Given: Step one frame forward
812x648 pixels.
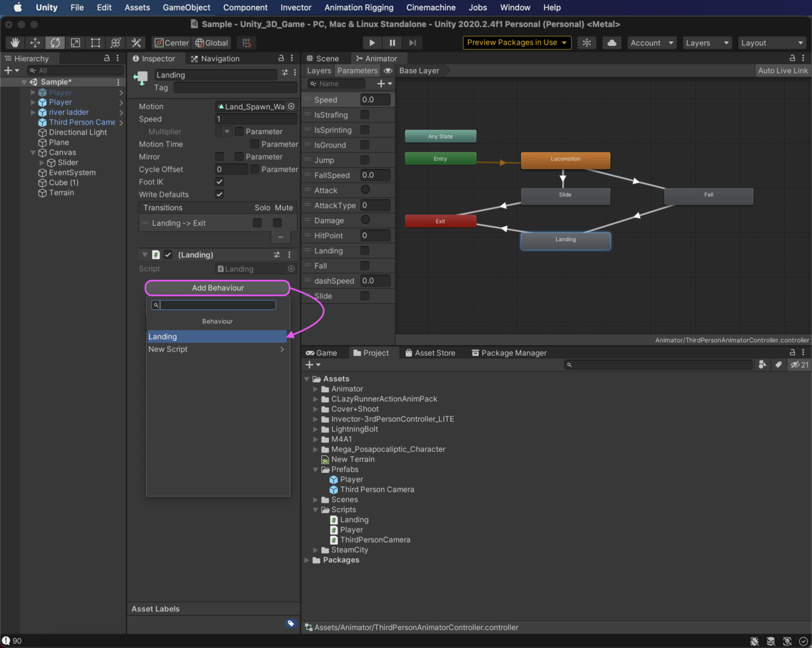Looking at the screenshot, I should pyautogui.click(x=412, y=43).
